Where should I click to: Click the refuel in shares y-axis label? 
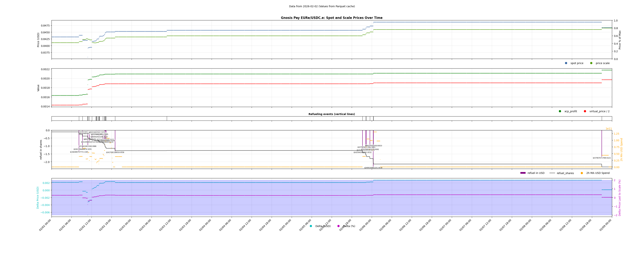point(41,150)
